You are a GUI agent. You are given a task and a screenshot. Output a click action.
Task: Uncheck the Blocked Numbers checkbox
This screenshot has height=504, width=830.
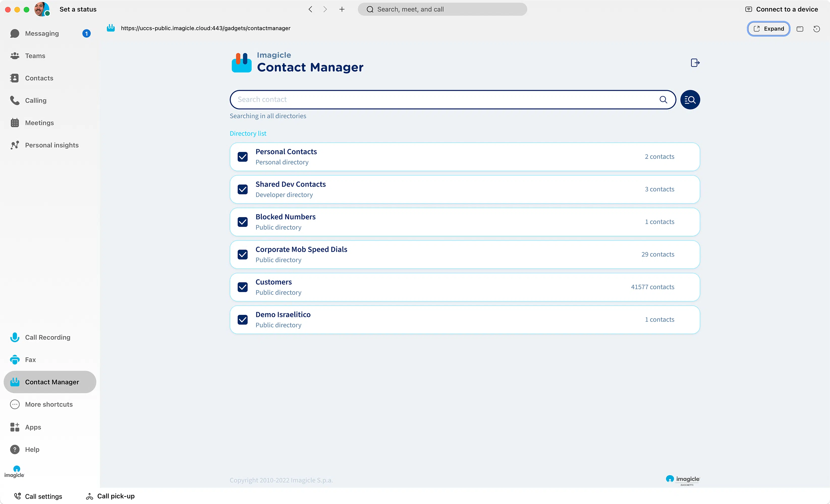point(242,222)
